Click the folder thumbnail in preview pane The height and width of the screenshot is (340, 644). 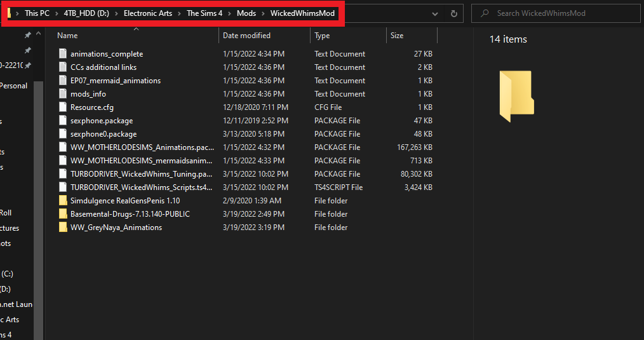pos(517,96)
